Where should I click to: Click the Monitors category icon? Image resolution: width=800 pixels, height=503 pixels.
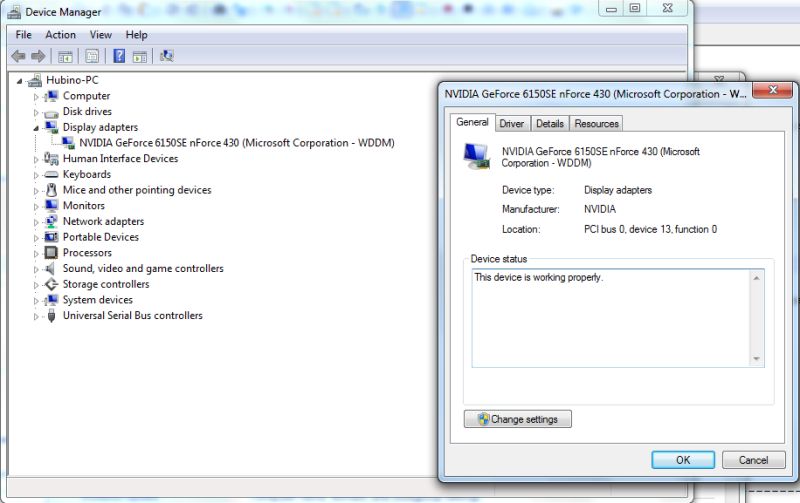51,206
